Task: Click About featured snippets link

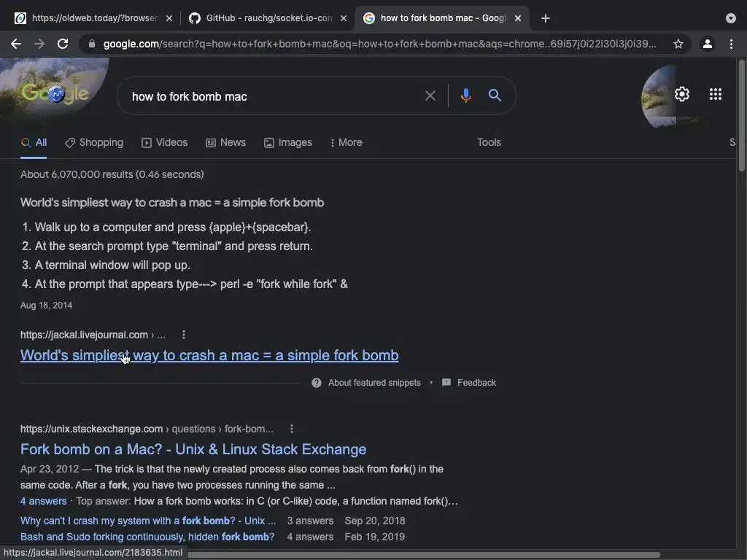Action: 374,383
